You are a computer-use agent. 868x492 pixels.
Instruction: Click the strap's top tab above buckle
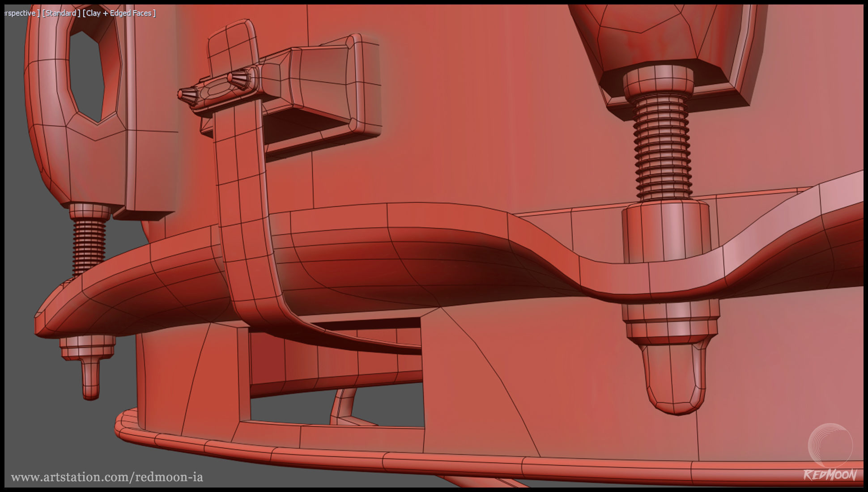coord(232,45)
